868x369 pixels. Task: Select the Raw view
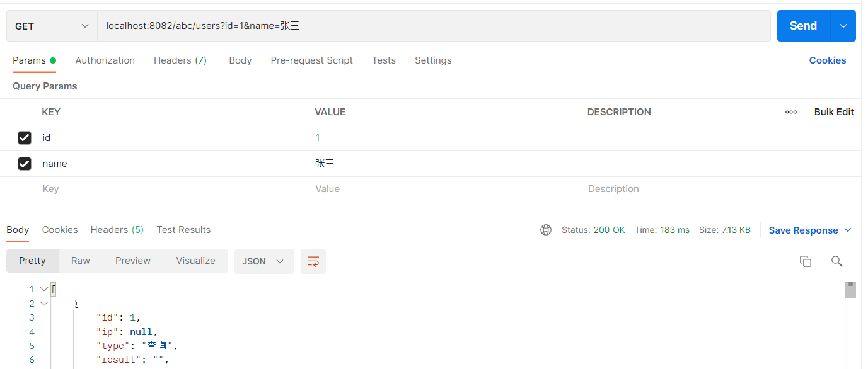point(80,261)
